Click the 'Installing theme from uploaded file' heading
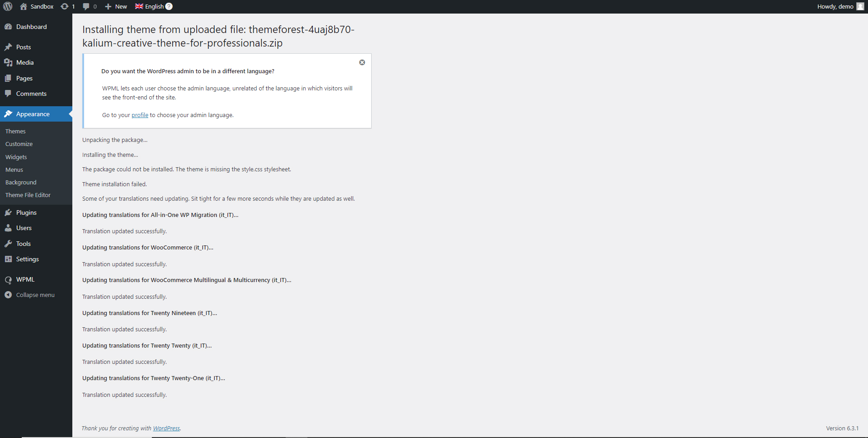 [218, 36]
